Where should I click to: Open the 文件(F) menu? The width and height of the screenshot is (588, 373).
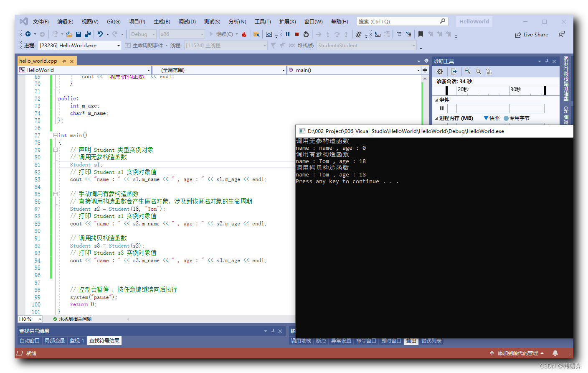pos(41,21)
